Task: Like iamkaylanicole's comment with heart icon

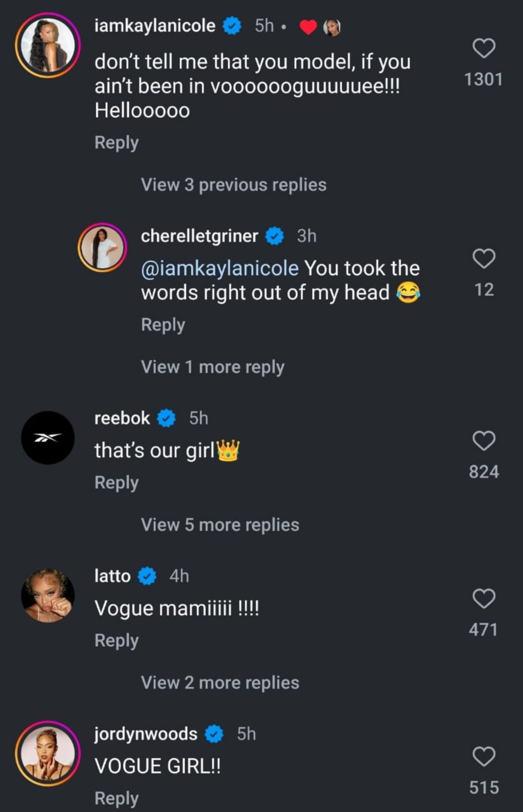Action: coord(484,49)
